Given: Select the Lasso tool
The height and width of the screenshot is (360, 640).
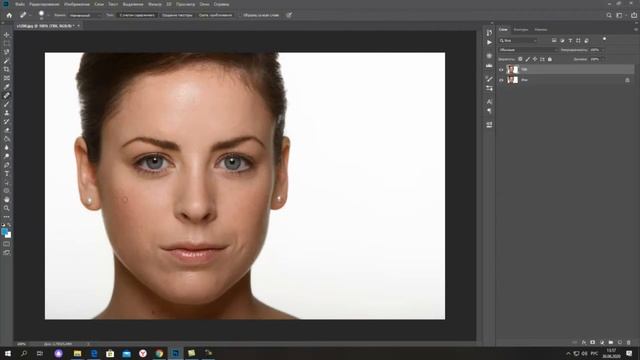Looking at the screenshot, I should click(7, 52).
